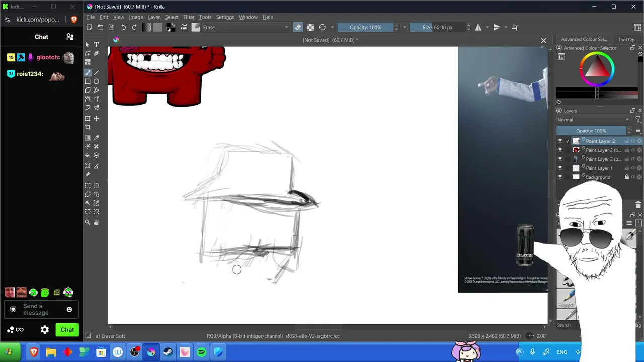Viewport: 644px width, 362px height.
Task: Select the Freehand Brush tool
Action: pyautogui.click(x=88, y=73)
